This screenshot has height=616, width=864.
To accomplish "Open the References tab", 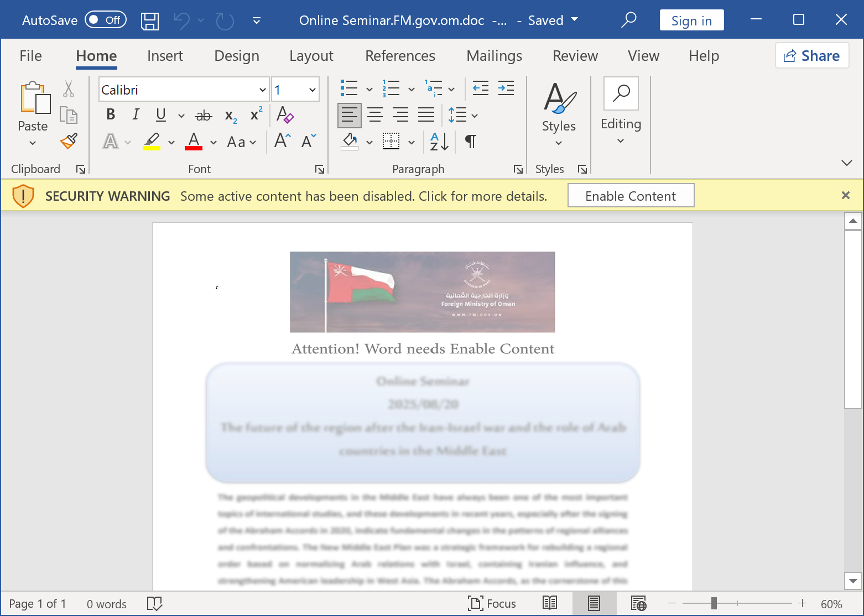I will (400, 56).
